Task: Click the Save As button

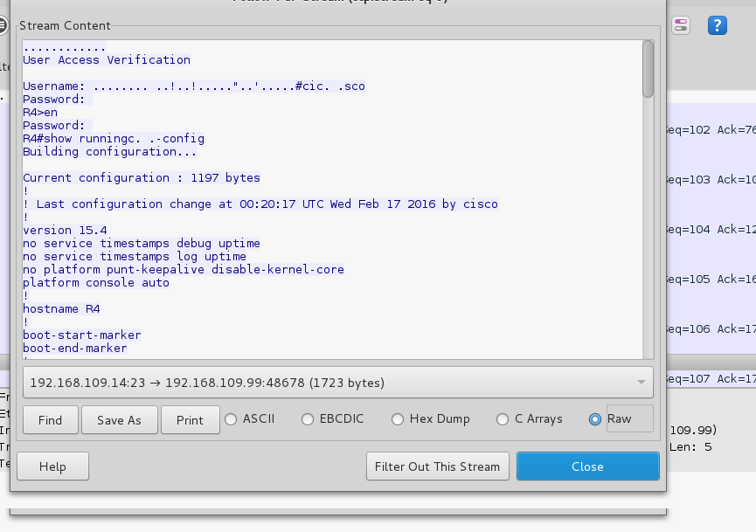Action: point(119,420)
